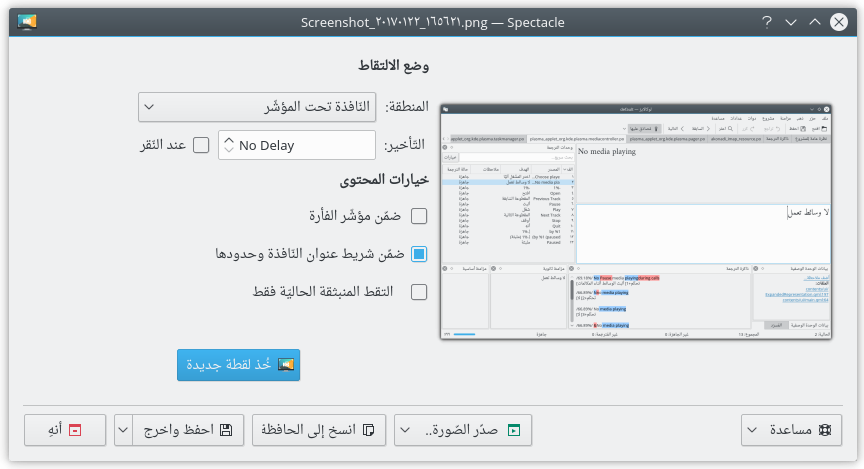Increase the delay with the up arrow

(228, 140)
